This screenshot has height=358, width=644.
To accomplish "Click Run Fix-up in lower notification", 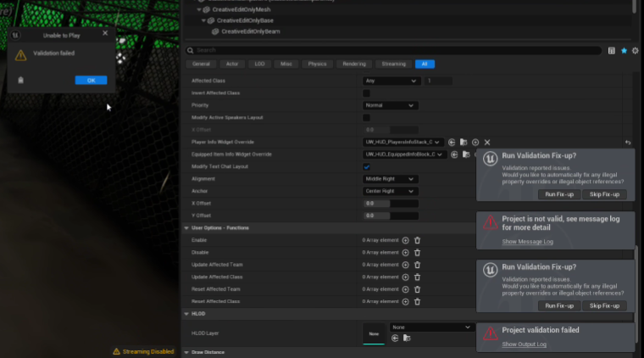I will pyautogui.click(x=559, y=305).
